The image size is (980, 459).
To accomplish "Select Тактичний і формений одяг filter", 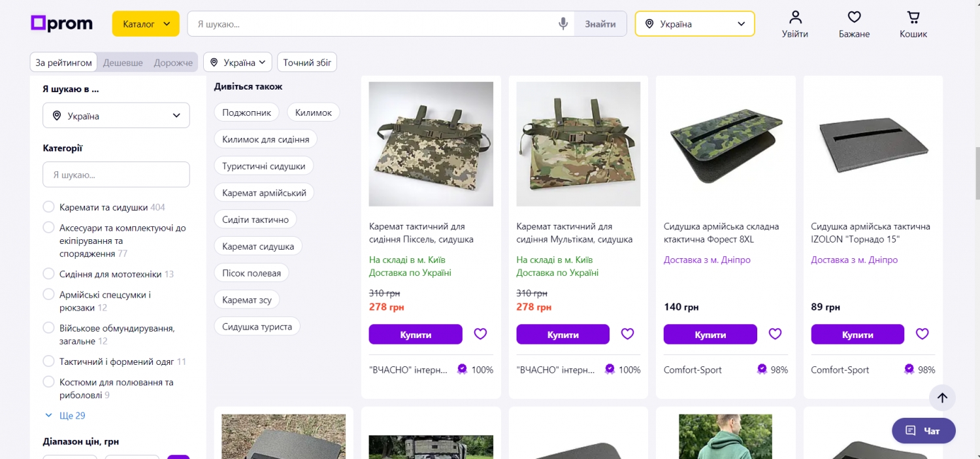I will (x=48, y=362).
